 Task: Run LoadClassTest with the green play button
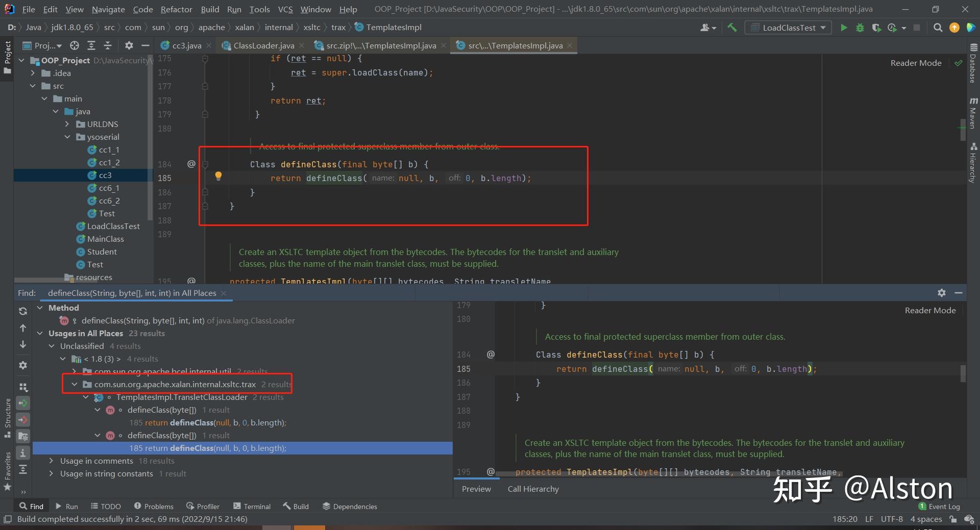[844, 28]
